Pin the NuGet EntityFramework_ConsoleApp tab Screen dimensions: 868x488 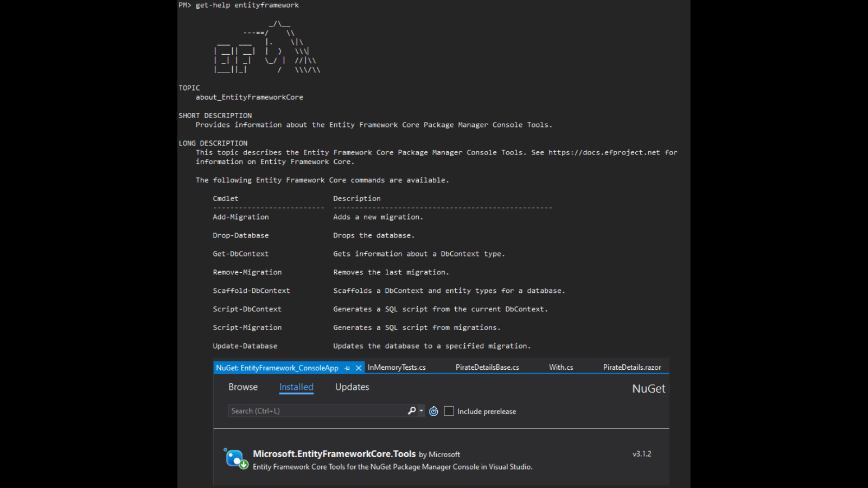pos(347,368)
